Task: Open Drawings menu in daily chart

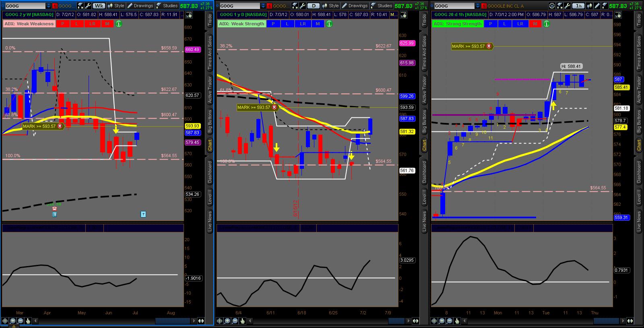Action: pos(354,6)
